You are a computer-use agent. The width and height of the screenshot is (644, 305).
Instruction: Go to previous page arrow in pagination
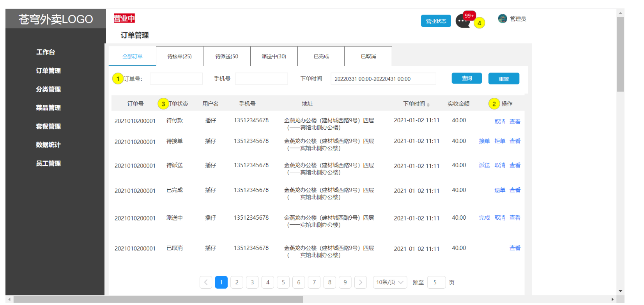tap(206, 282)
